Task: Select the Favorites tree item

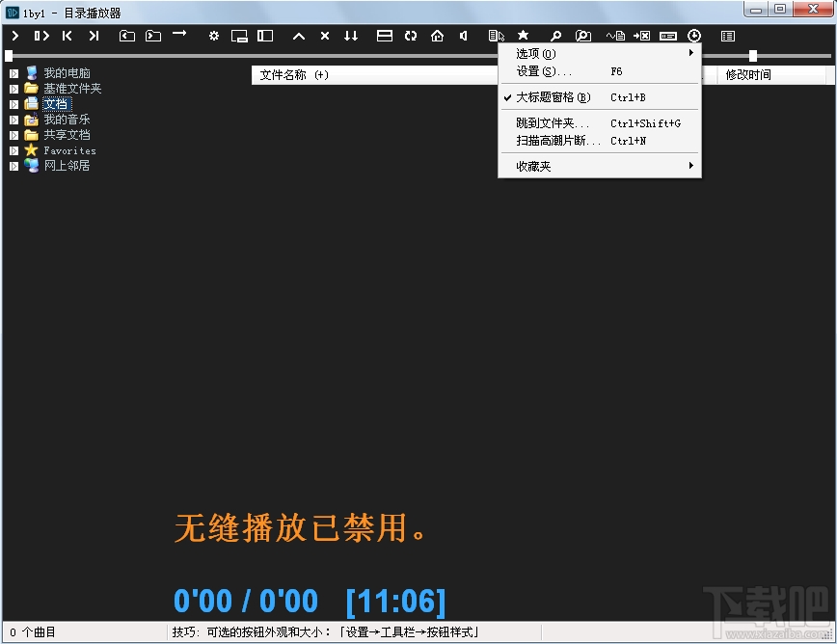Action: (x=67, y=149)
